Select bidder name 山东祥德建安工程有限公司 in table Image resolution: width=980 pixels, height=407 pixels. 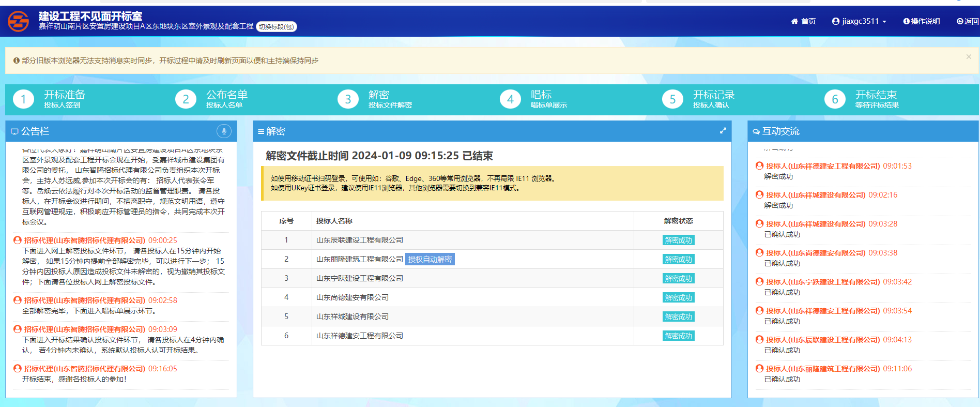[x=360, y=336]
